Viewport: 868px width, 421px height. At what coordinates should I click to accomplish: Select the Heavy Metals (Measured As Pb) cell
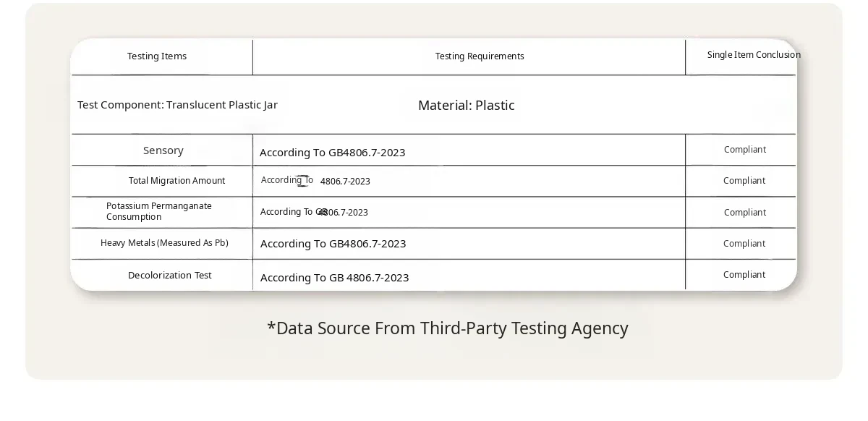(x=164, y=243)
